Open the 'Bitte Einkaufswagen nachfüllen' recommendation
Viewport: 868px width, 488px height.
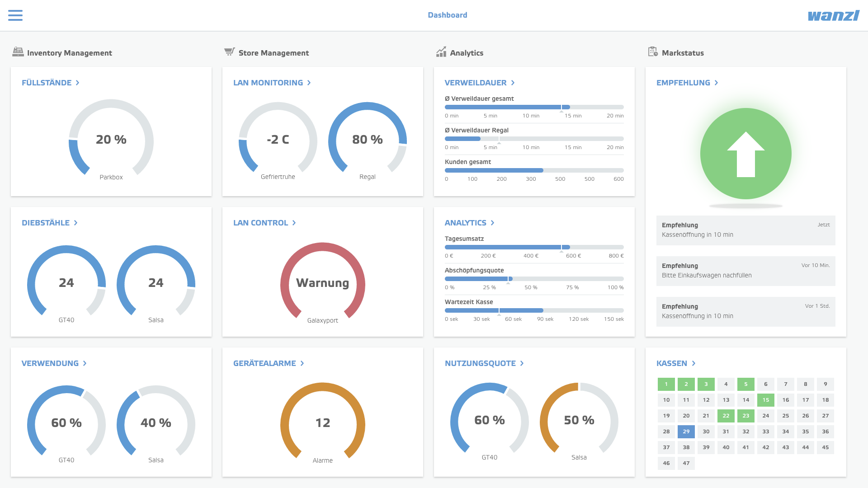click(745, 271)
